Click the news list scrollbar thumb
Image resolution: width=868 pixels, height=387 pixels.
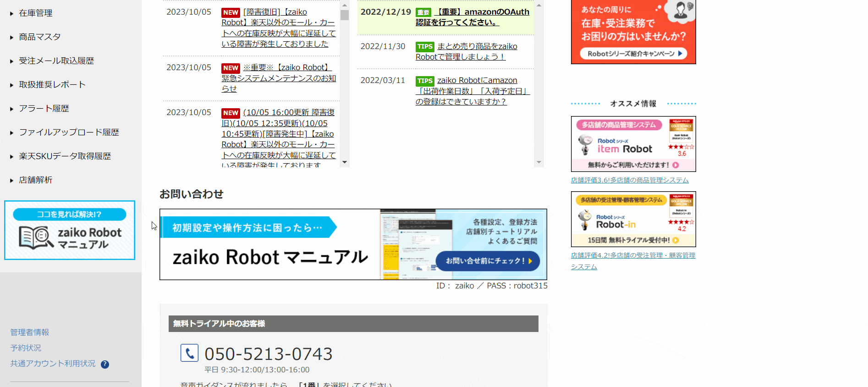[345, 15]
